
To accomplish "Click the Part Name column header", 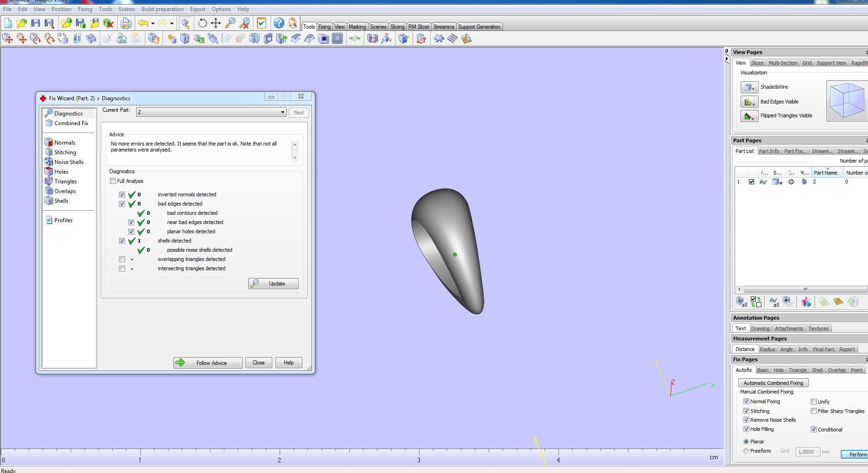I will click(x=828, y=173).
